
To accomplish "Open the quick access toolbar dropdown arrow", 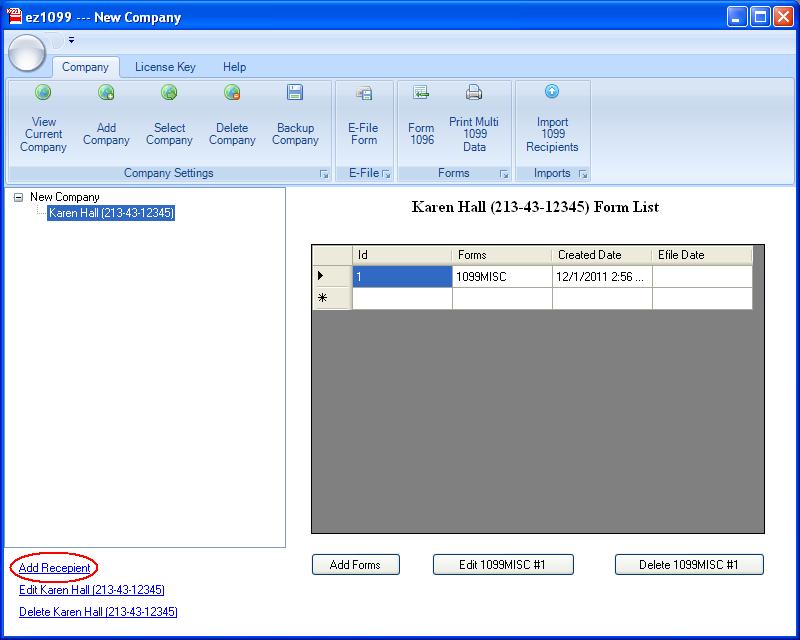I will pos(71,40).
